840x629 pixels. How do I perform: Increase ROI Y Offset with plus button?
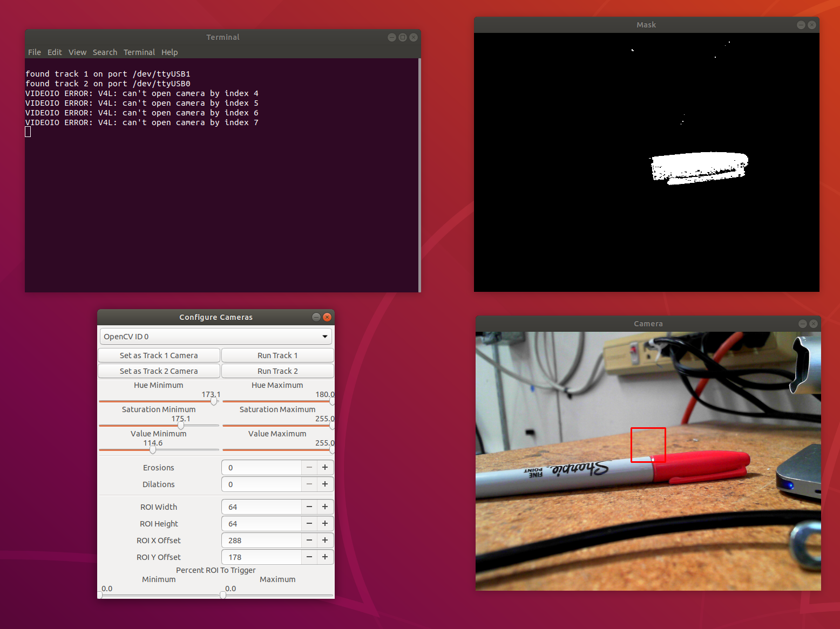(325, 557)
